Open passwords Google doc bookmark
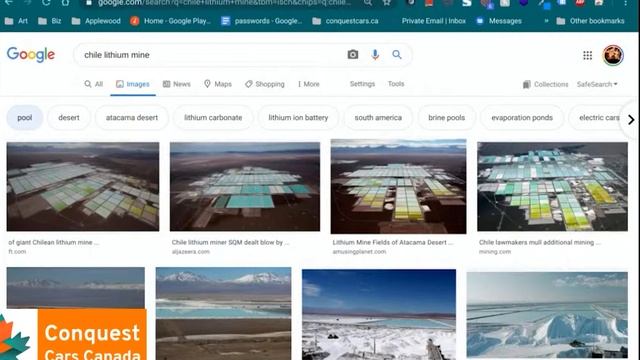 (x=261, y=21)
